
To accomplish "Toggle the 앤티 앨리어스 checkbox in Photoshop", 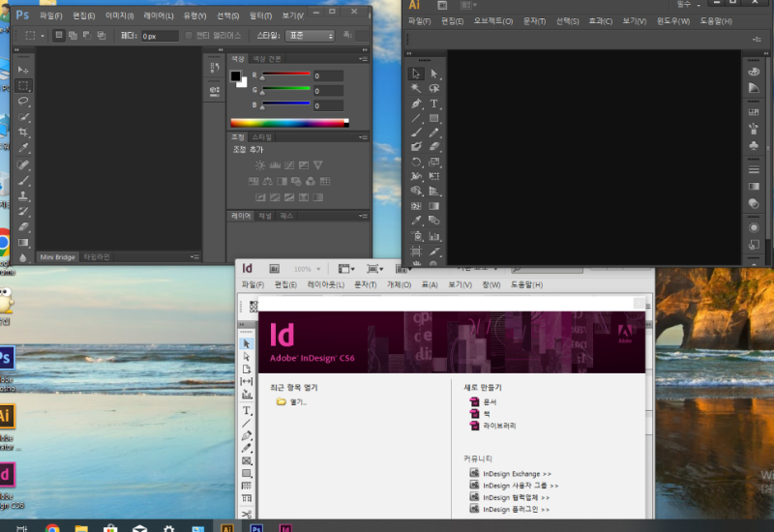I will point(189,36).
